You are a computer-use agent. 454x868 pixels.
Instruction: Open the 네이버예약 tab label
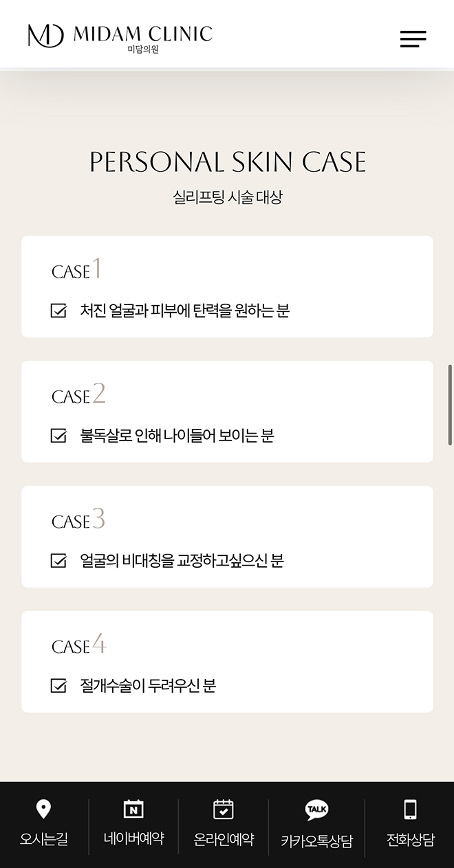click(x=133, y=838)
